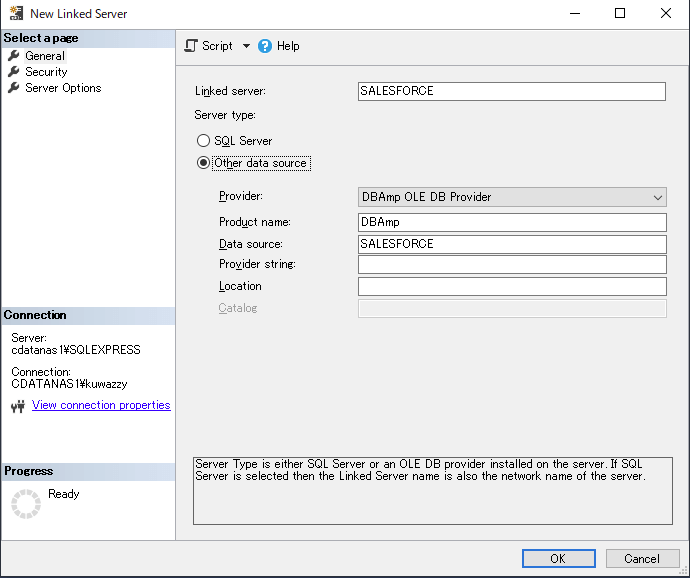Screen dimensions: 690x578
Task: Click the Ready progress spinner
Action: coord(26,504)
